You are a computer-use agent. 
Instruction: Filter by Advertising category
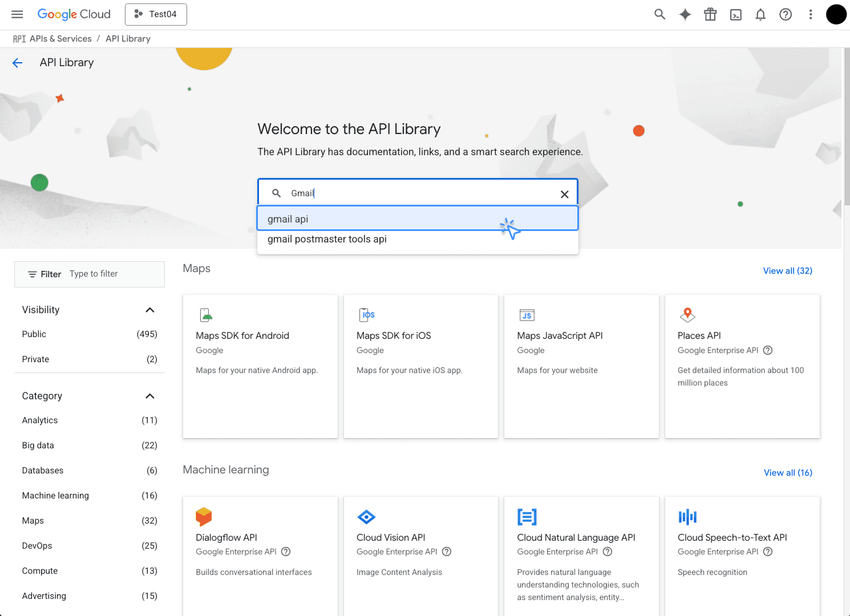point(90,596)
